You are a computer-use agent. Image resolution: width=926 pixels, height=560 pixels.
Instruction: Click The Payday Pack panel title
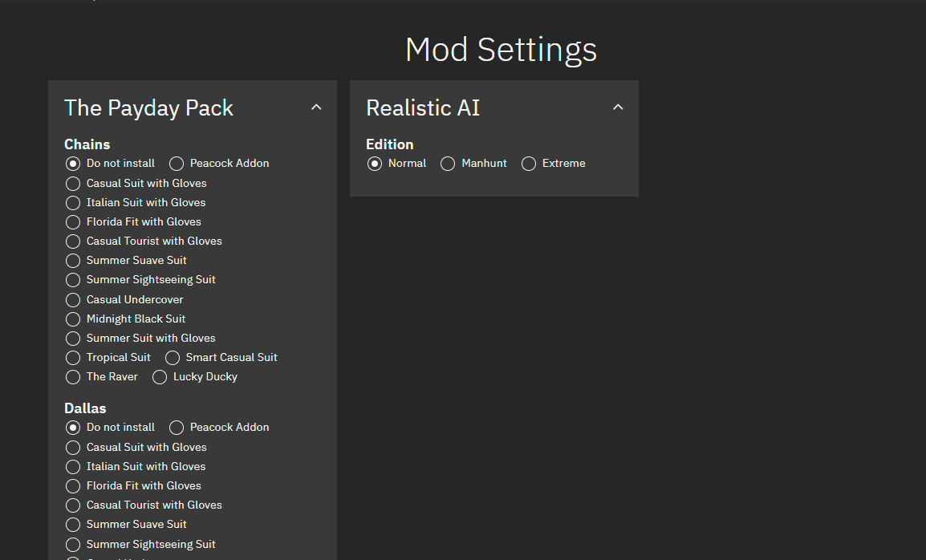pyautogui.click(x=148, y=108)
